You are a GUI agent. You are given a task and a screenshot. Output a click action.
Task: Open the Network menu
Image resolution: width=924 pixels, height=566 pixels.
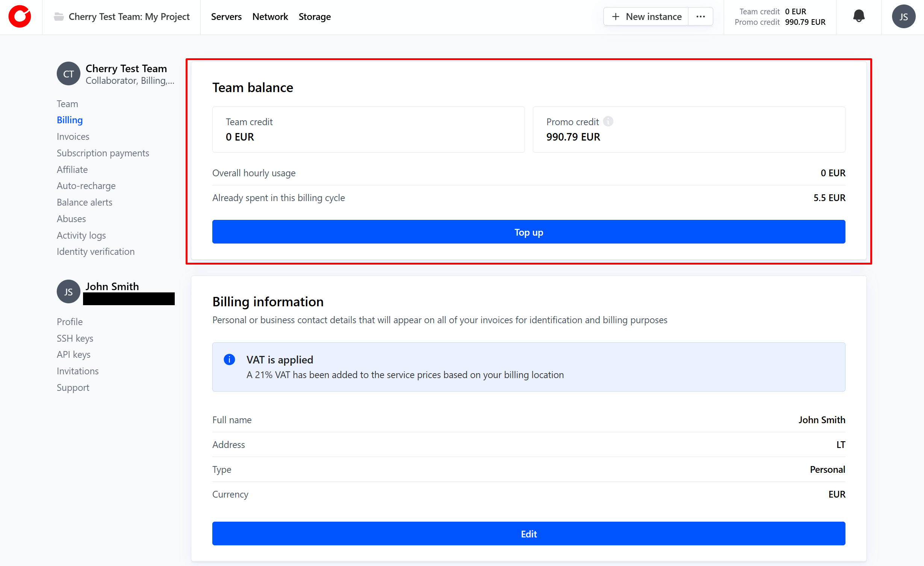pos(270,17)
